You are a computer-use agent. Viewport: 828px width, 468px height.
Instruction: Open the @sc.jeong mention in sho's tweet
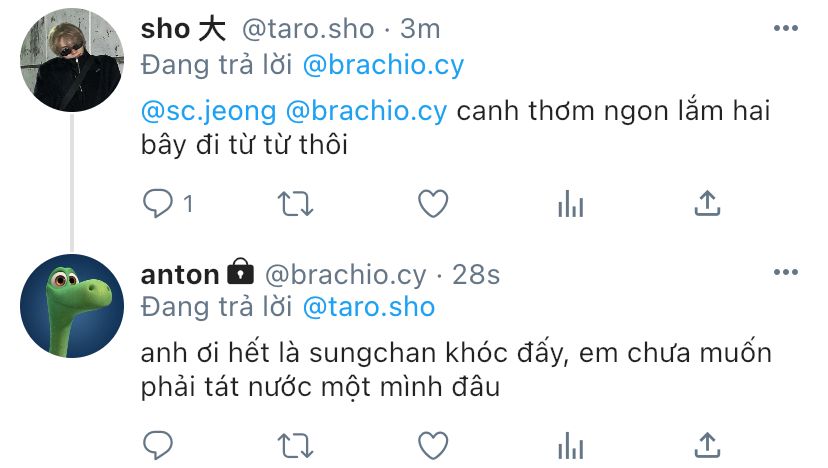(x=208, y=111)
